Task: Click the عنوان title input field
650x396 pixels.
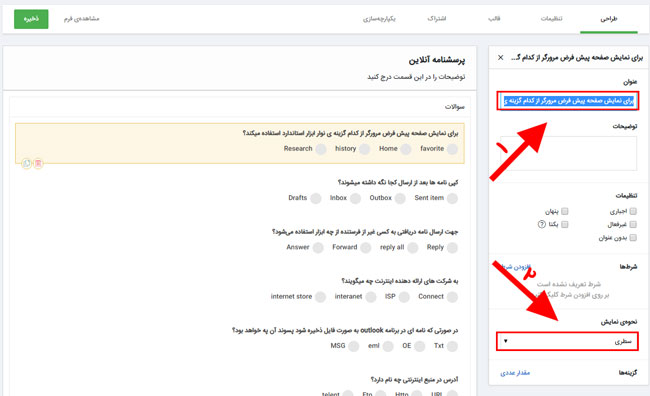Action: pyautogui.click(x=568, y=101)
